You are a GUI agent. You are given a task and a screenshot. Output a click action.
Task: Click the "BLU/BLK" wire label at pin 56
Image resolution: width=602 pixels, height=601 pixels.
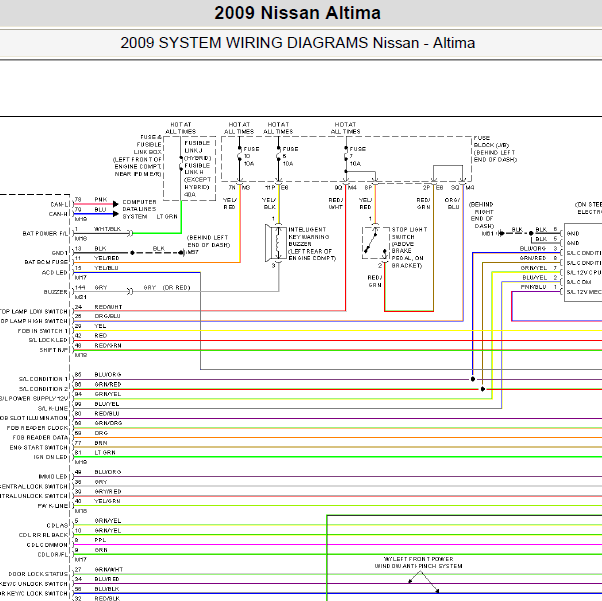107,589
